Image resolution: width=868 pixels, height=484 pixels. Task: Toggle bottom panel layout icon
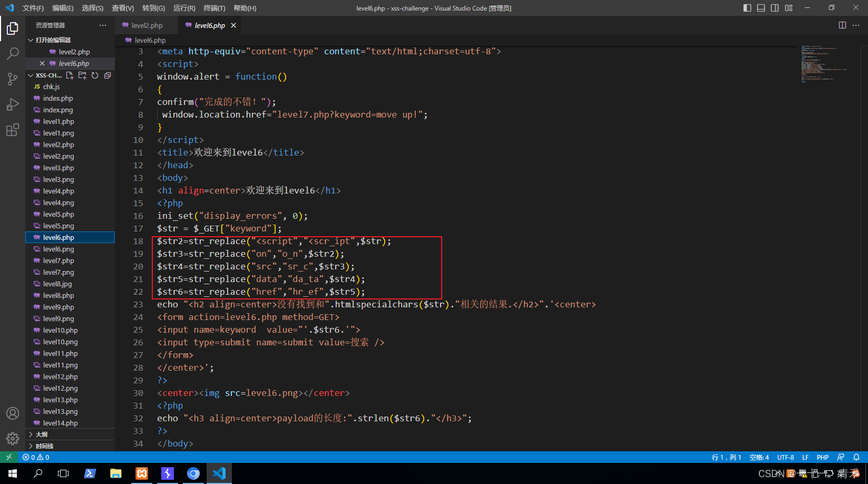(761, 8)
